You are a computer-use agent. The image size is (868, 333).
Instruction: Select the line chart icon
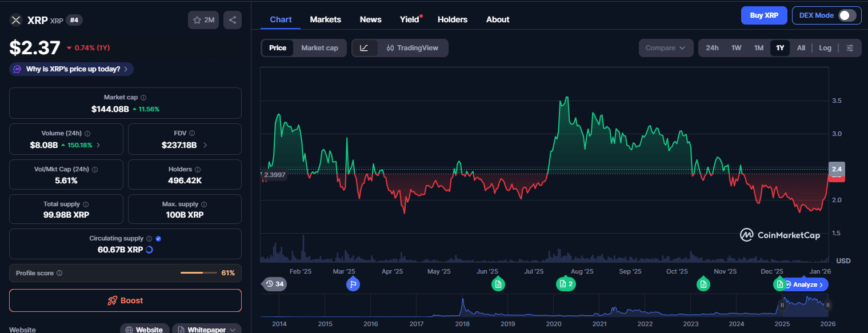tap(365, 48)
